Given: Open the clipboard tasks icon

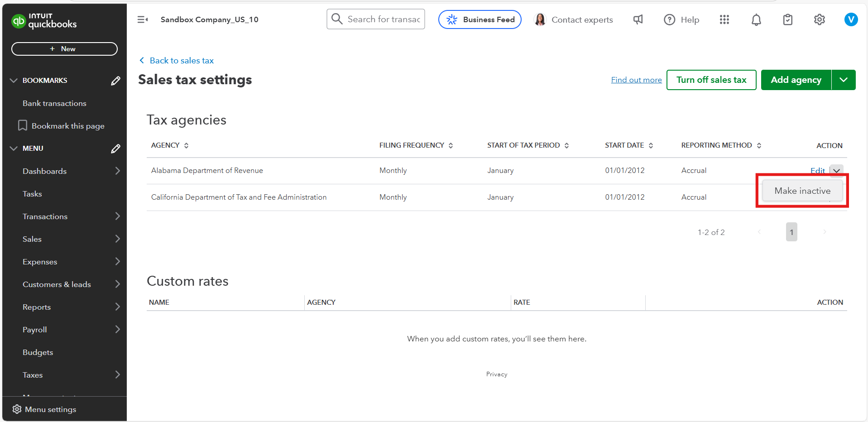Looking at the screenshot, I should tap(788, 19).
